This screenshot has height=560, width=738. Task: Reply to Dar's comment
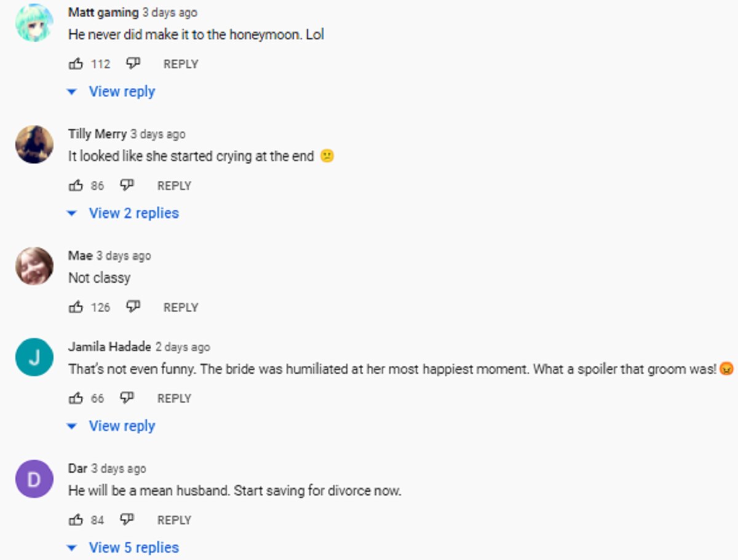174,520
